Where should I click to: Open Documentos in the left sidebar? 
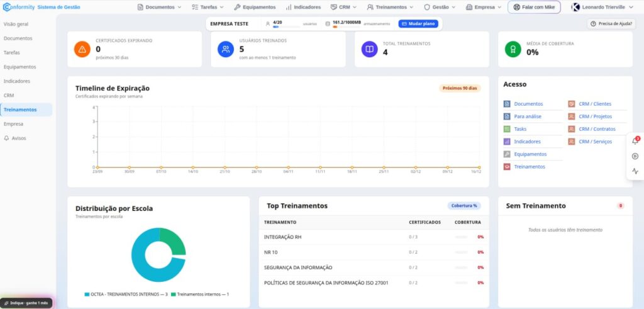coord(18,38)
